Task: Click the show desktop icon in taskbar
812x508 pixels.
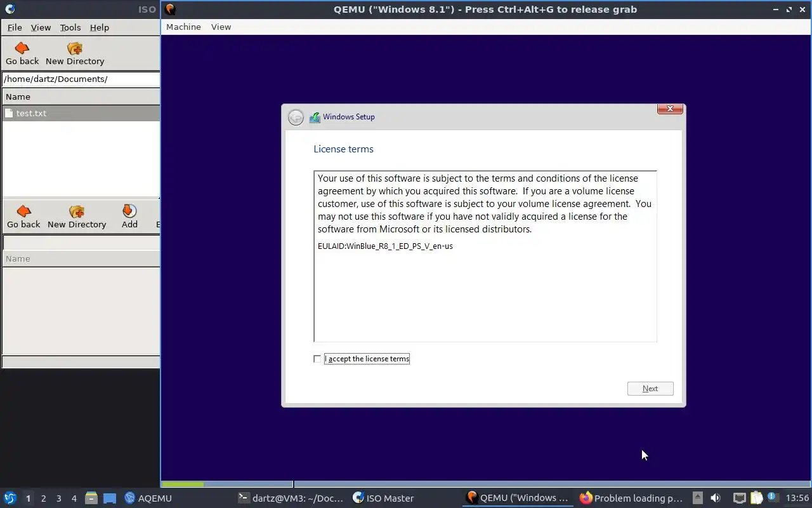Action: pos(110,498)
